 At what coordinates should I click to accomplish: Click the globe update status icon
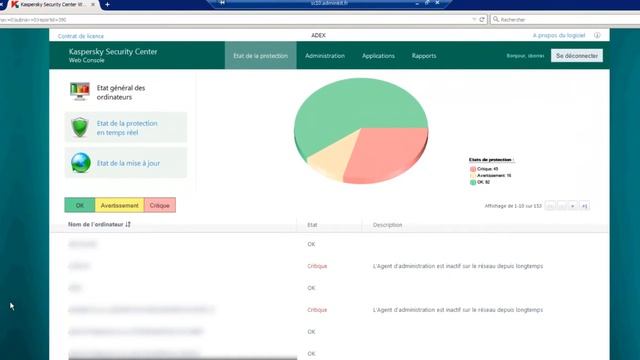80,163
